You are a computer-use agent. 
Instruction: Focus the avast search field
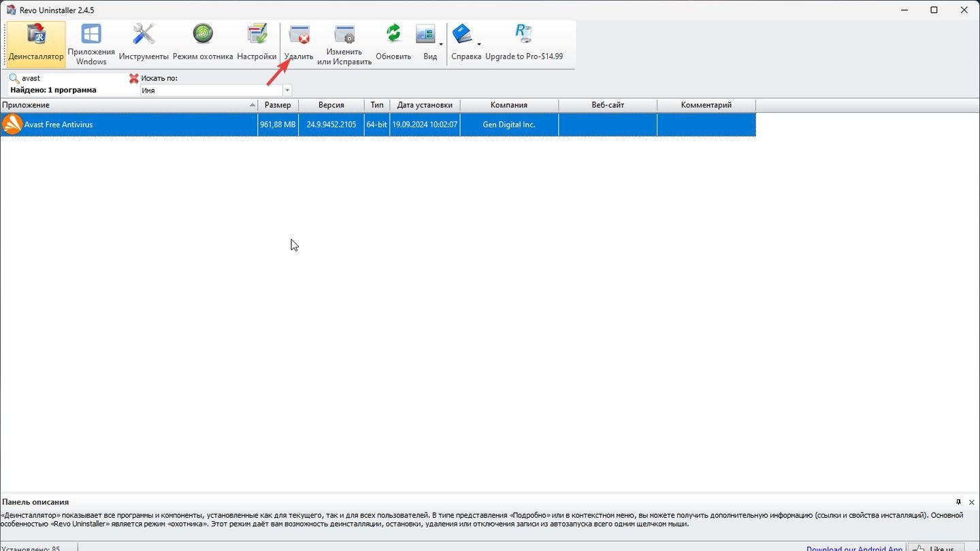(x=73, y=78)
